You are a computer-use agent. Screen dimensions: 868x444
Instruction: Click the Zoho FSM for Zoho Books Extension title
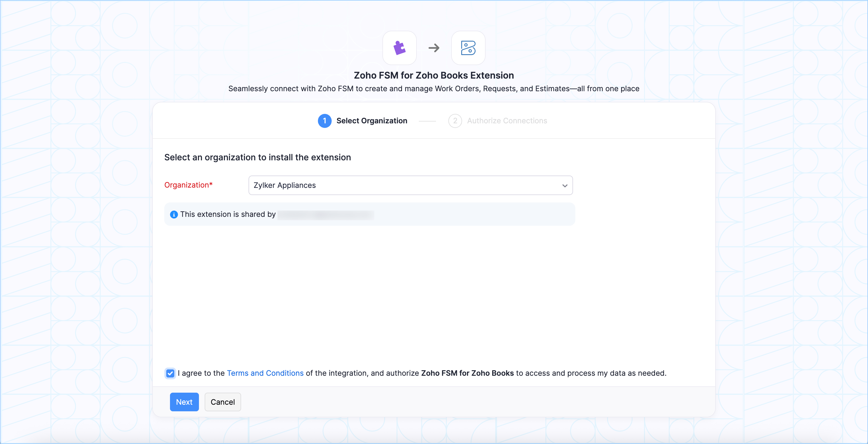434,75
